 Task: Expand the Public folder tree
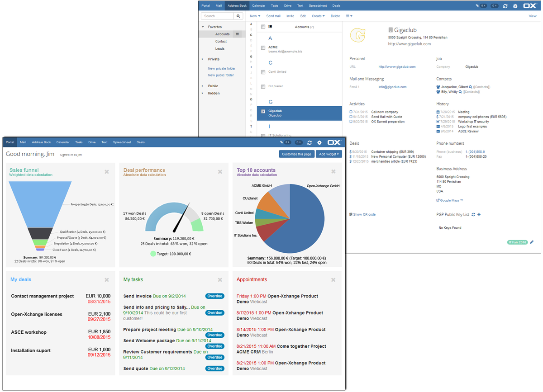203,86
